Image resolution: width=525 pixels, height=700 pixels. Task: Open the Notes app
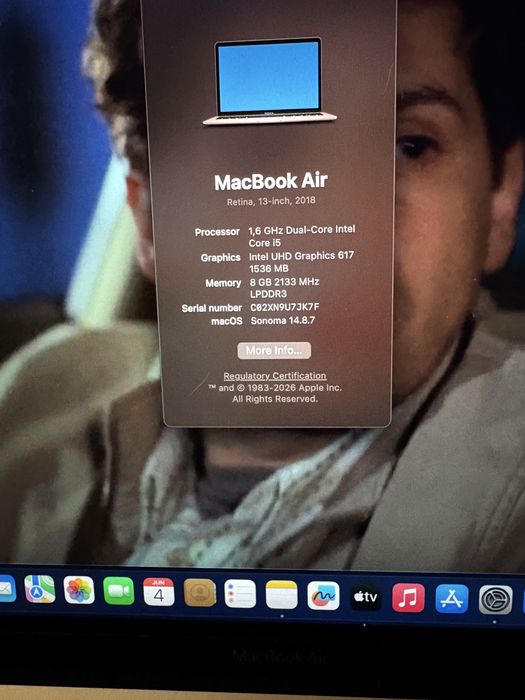pyautogui.click(x=282, y=595)
